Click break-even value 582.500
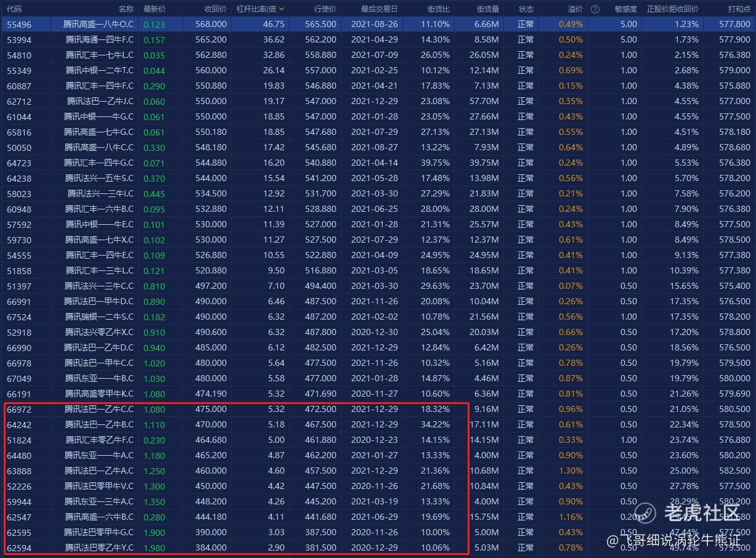The height and width of the screenshot is (558, 756). point(736,471)
